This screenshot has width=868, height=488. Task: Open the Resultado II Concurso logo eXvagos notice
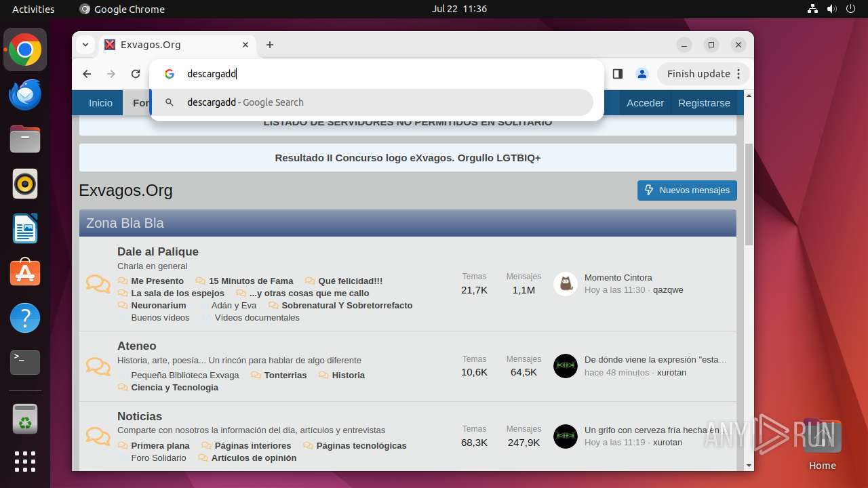coord(408,158)
